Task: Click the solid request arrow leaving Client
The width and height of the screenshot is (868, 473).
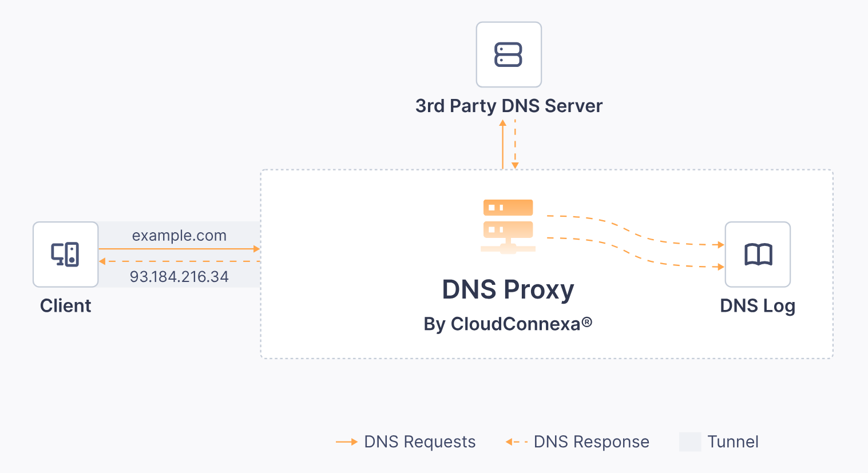Action: (x=179, y=249)
